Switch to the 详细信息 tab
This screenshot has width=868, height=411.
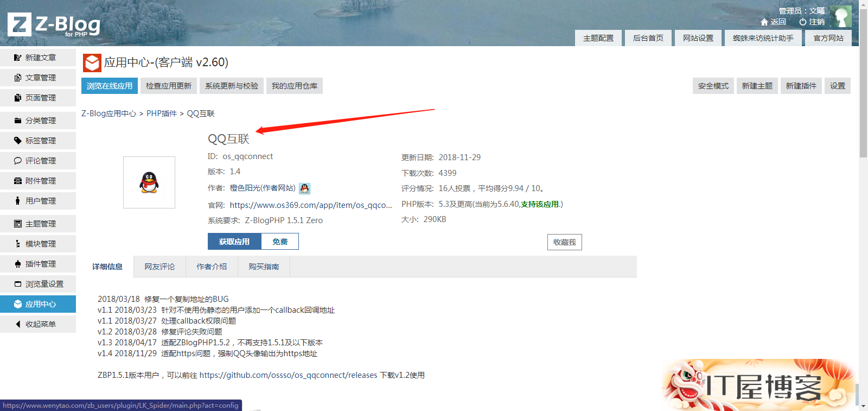click(x=107, y=267)
